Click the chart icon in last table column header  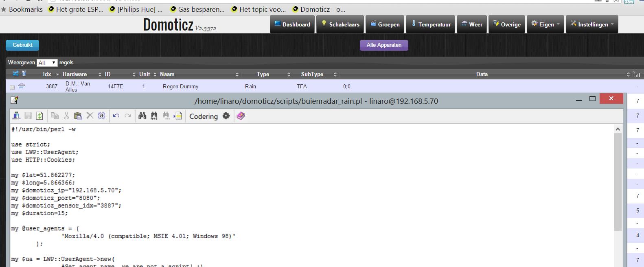pos(637,74)
